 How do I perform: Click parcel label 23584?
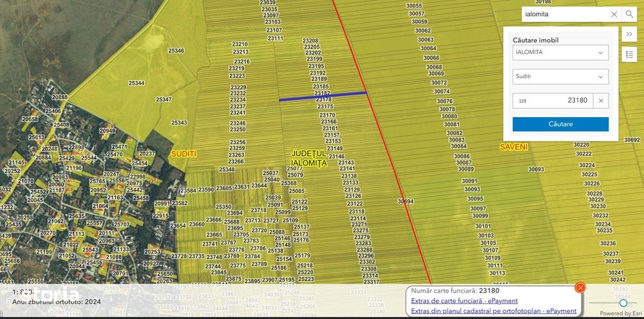188,190
